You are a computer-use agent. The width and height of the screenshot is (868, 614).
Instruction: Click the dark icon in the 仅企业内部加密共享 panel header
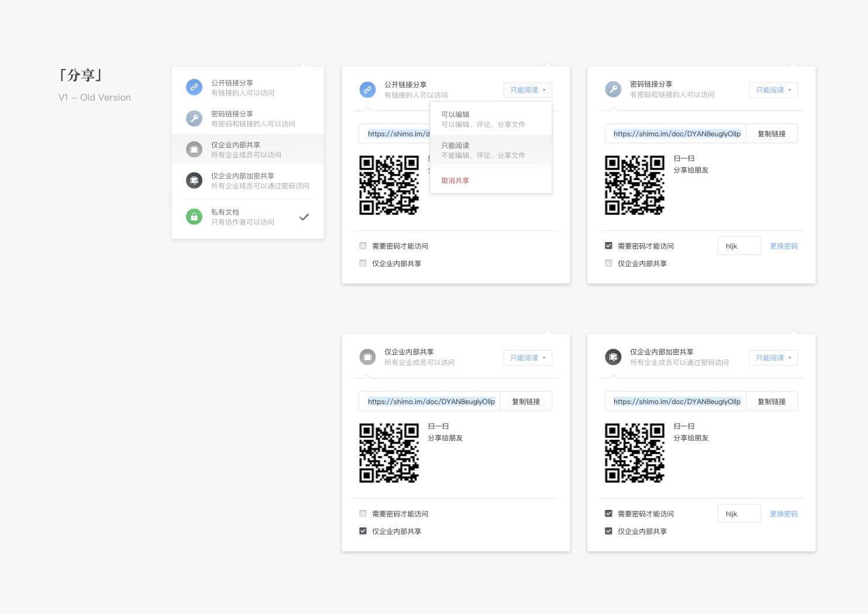pos(613,357)
